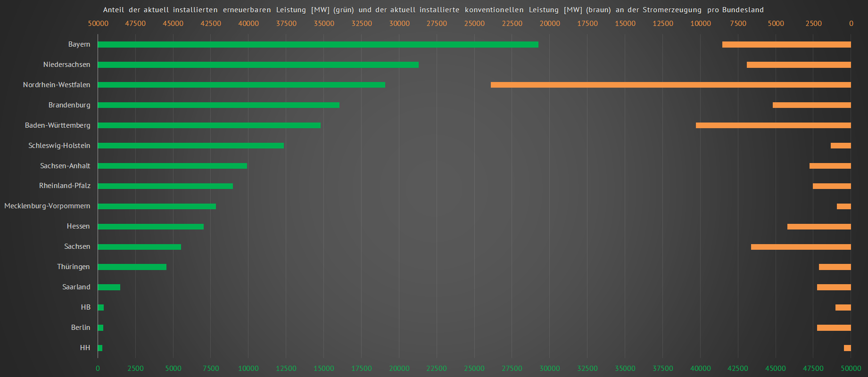Click the orange conventional bar for Nordrhein-Westfalen
The image size is (868, 377).
(670, 85)
